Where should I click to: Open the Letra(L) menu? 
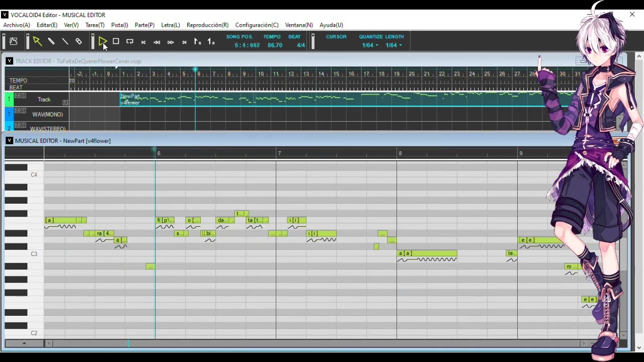coord(170,25)
